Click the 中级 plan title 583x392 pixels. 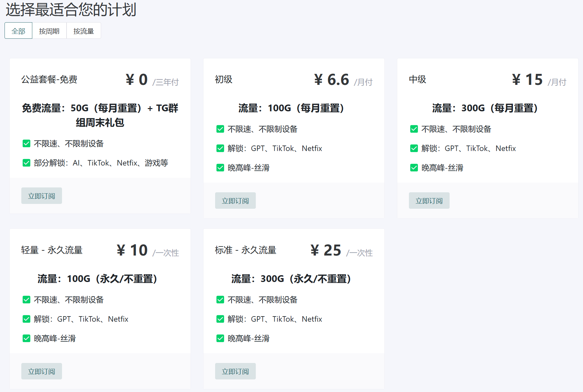[417, 79]
